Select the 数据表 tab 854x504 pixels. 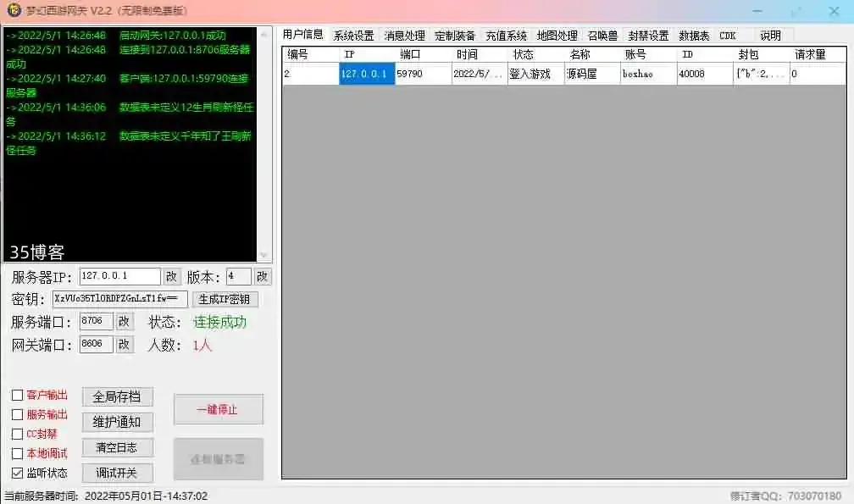(x=694, y=36)
